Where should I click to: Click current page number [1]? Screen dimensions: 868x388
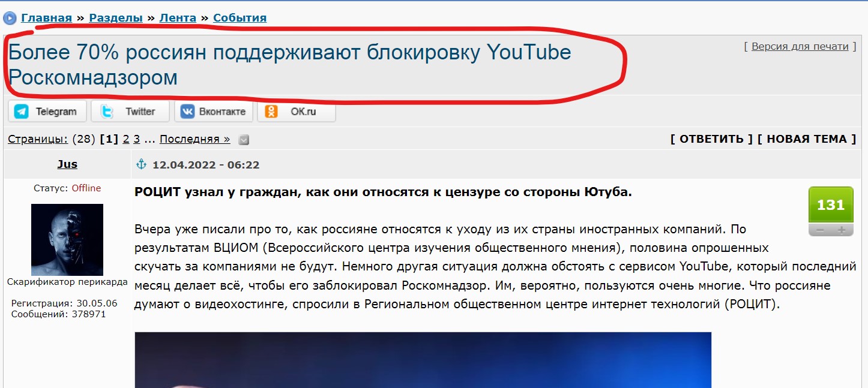109,139
